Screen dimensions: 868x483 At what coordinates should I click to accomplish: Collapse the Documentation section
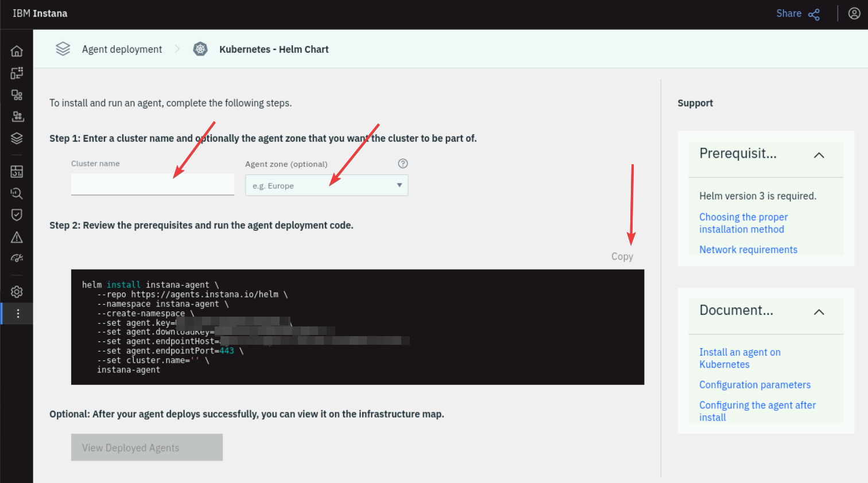[819, 312]
